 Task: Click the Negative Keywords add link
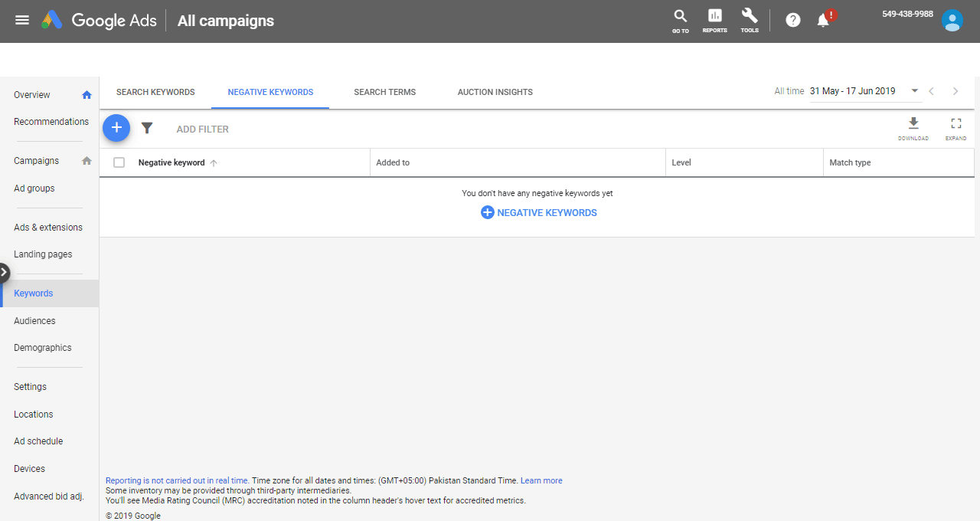tap(539, 213)
